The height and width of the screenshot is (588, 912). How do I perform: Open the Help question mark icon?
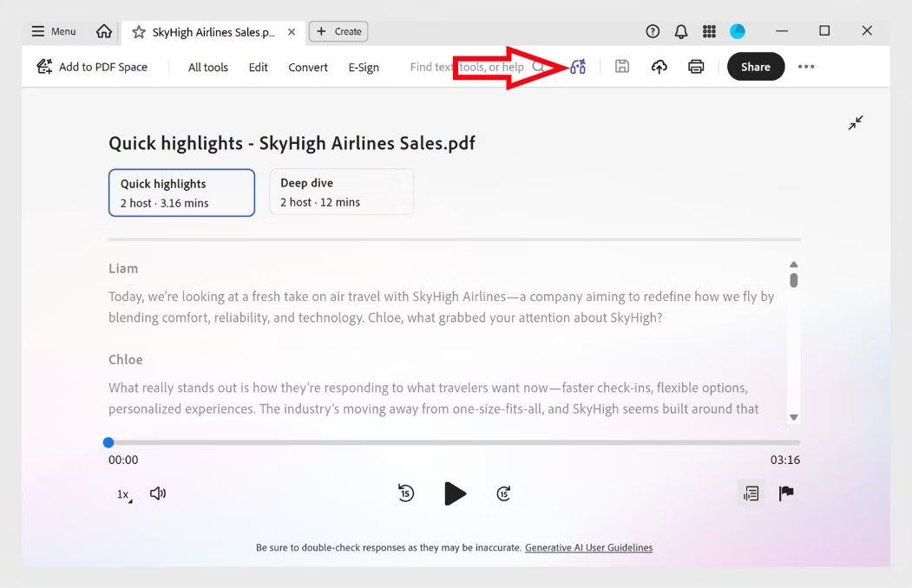click(x=653, y=31)
